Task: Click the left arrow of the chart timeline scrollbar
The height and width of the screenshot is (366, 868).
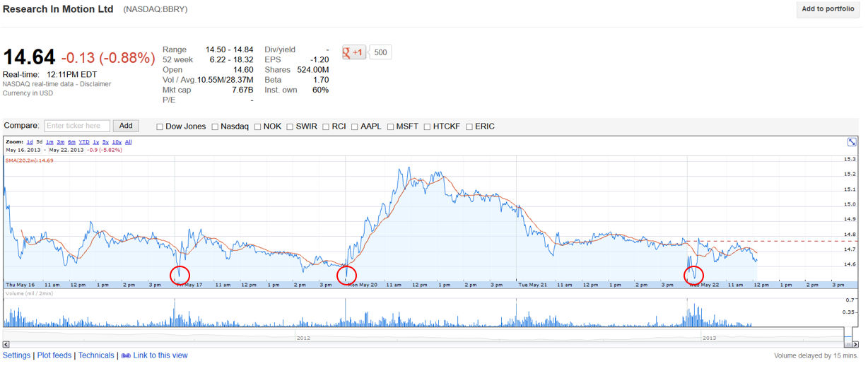Action: [x=6, y=344]
